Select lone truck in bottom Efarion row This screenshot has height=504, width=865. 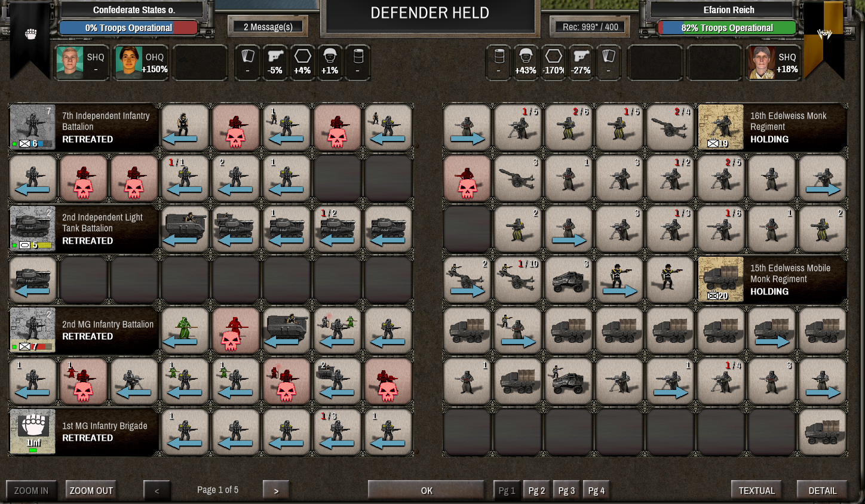[x=823, y=432]
